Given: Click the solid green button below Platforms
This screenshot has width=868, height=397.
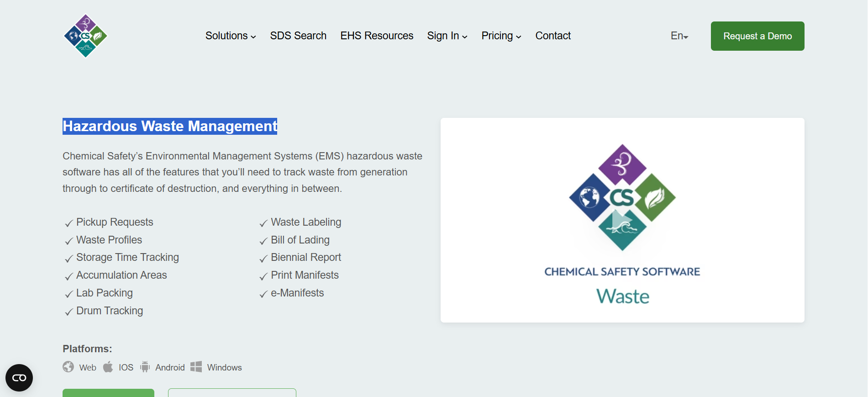Looking at the screenshot, I should tap(108, 393).
